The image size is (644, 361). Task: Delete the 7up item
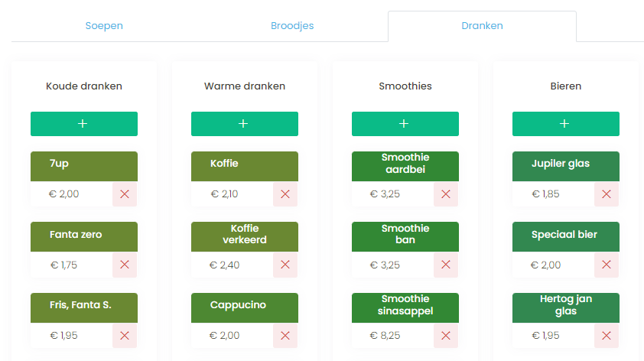(x=125, y=194)
